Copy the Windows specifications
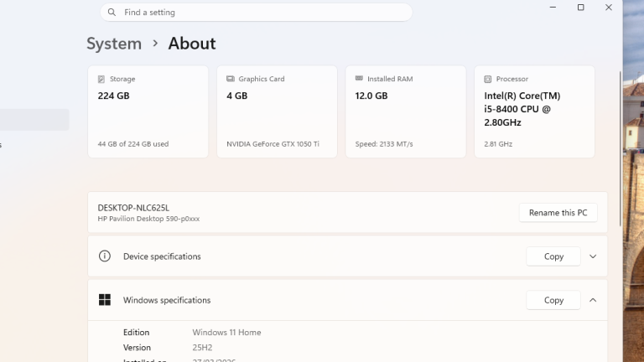 [553, 300]
